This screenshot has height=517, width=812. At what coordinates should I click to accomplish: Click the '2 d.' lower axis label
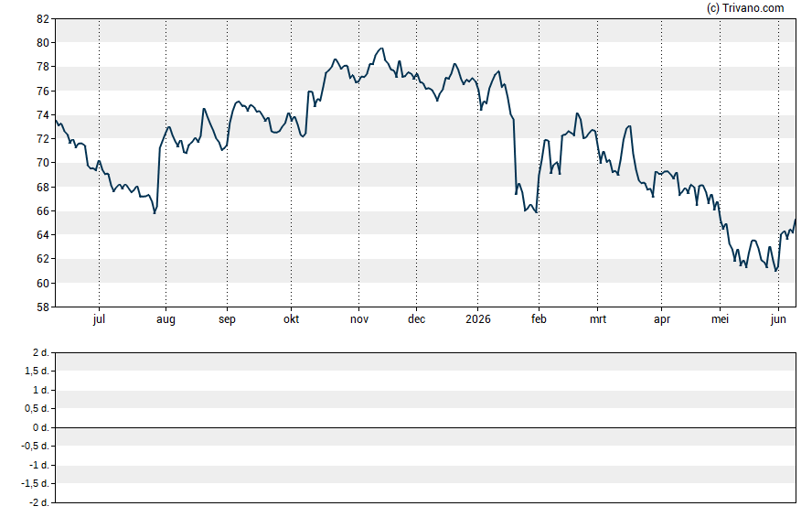(41, 353)
